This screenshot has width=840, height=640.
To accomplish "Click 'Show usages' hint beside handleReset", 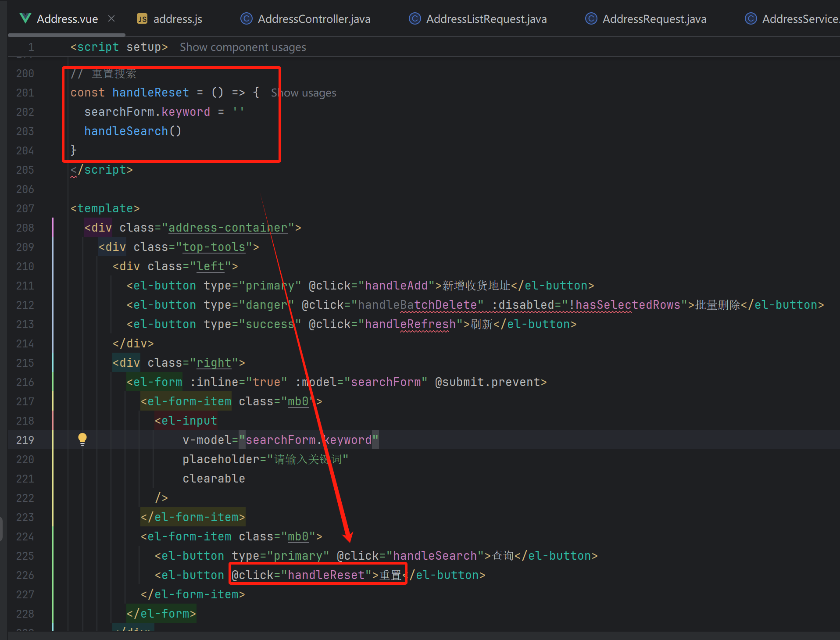I will click(x=304, y=93).
